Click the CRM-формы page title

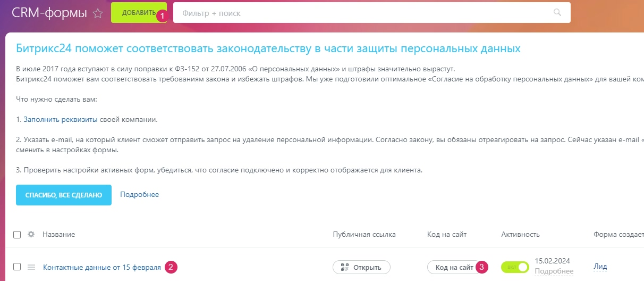point(49,13)
